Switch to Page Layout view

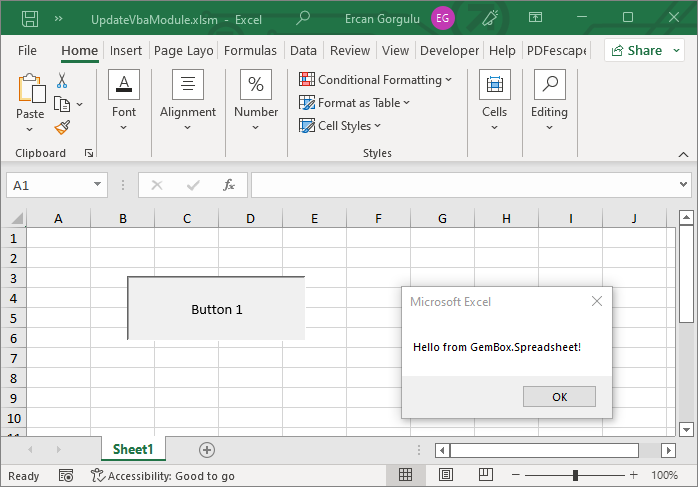pyautogui.click(x=446, y=475)
